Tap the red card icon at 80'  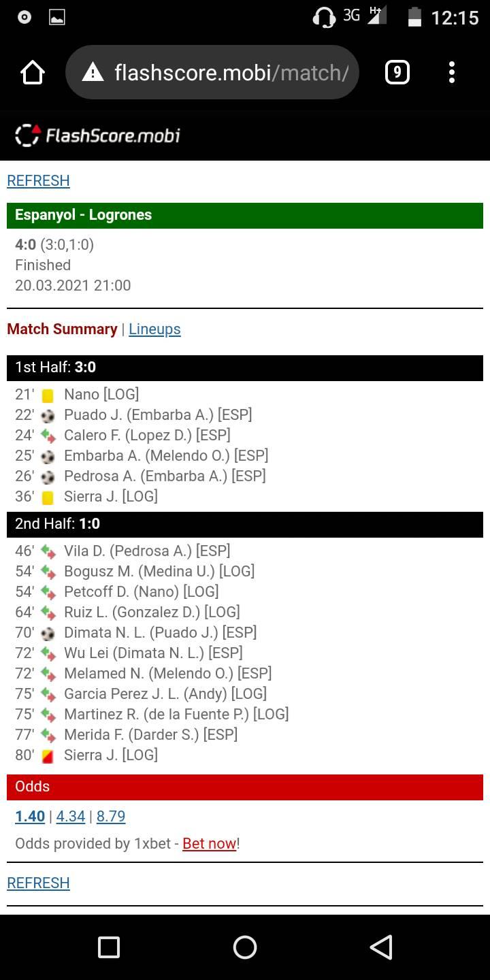point(48,755)
